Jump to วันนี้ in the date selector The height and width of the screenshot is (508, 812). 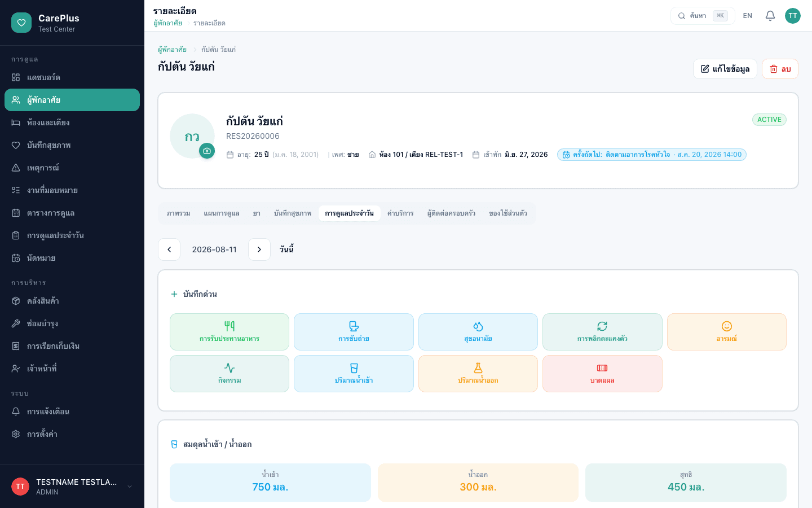(x=286, y=249)
